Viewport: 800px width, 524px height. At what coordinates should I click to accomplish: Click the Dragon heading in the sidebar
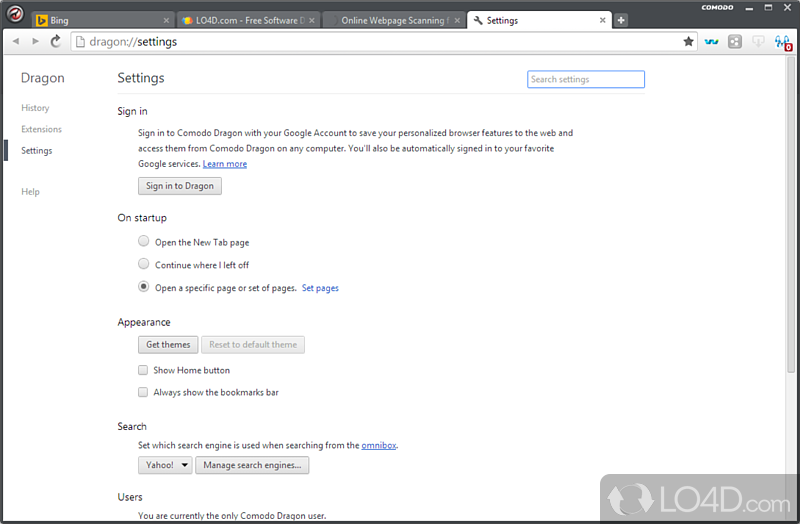click(43, 78)
